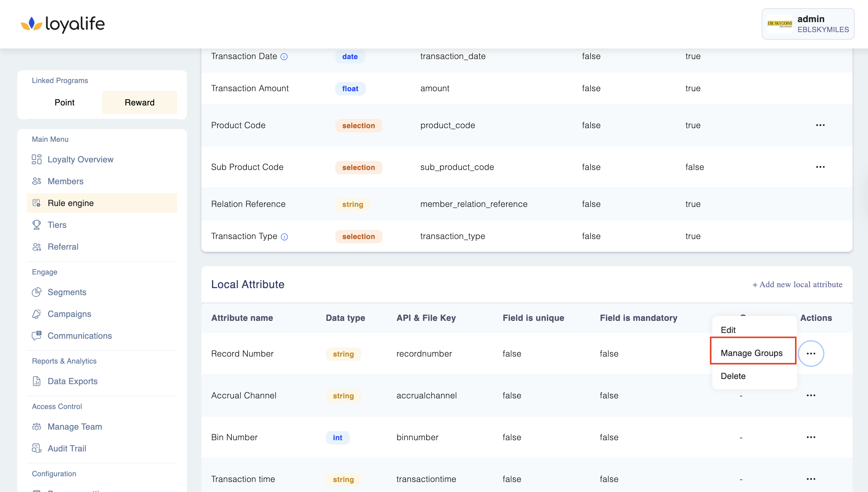The height and width of the screenshot is (492, 868).
Task: Open Audit Trail in sidebar
Action: pos(67,448)
